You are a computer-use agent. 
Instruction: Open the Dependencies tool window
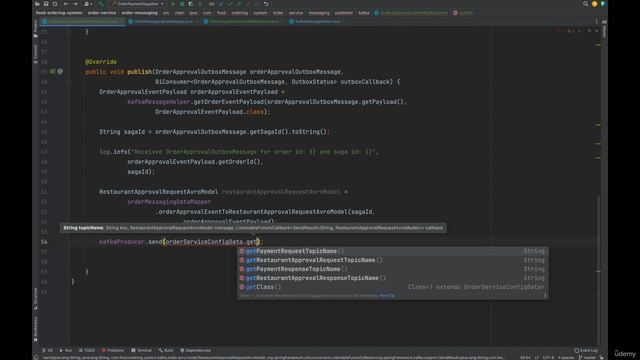click(x=196, y=350)
